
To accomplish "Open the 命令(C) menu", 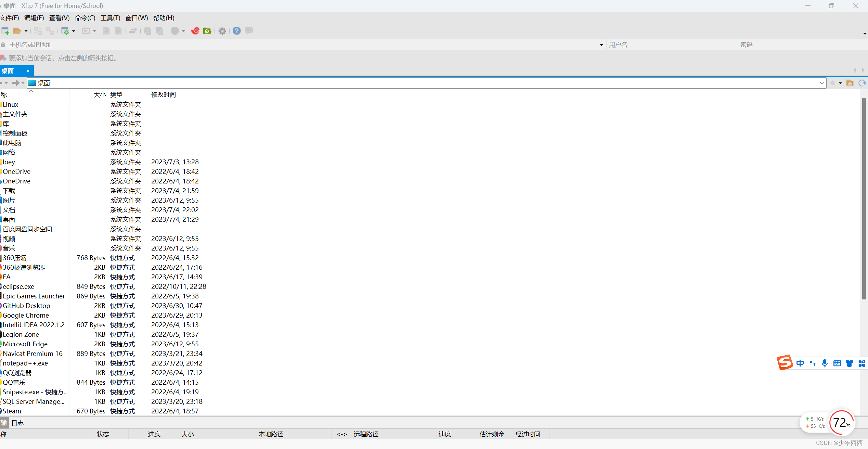I will tap(85, 18).
